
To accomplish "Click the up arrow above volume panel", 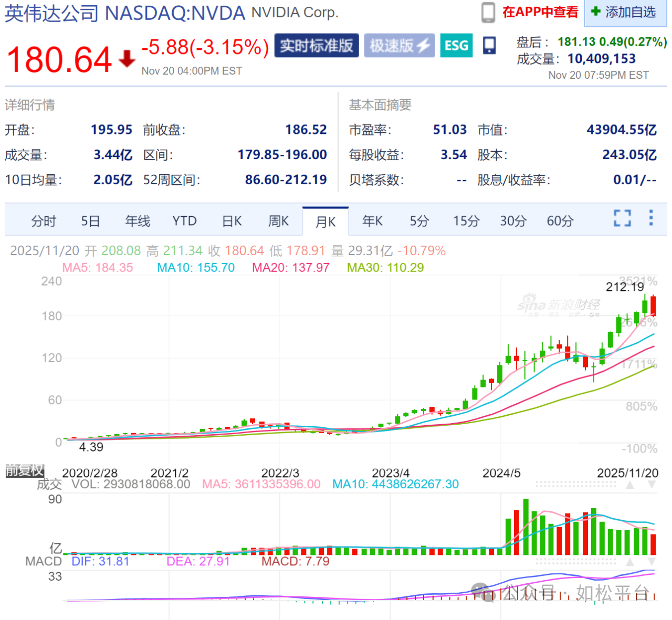I will [629, 485].
